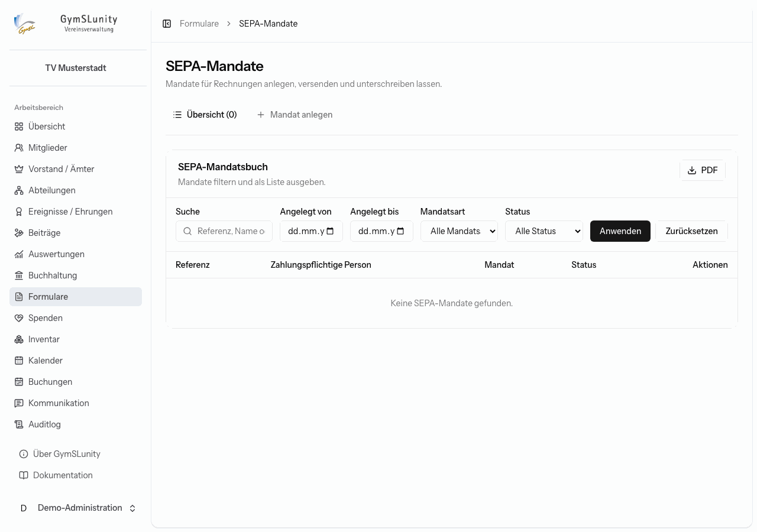Click the award icon for Ereignisse / Ehrungen

tap(19, 212)
